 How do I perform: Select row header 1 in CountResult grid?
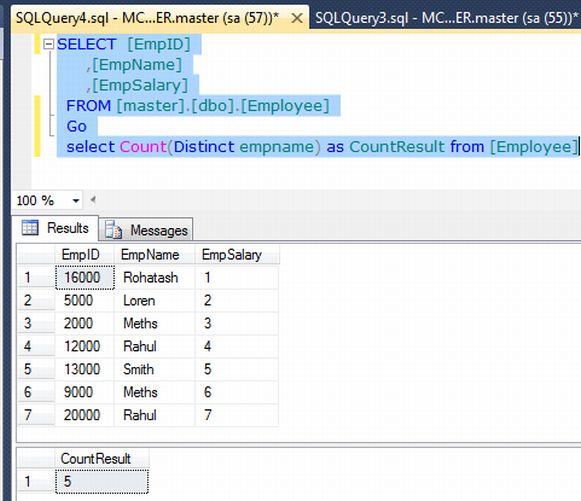click(36, 481)
